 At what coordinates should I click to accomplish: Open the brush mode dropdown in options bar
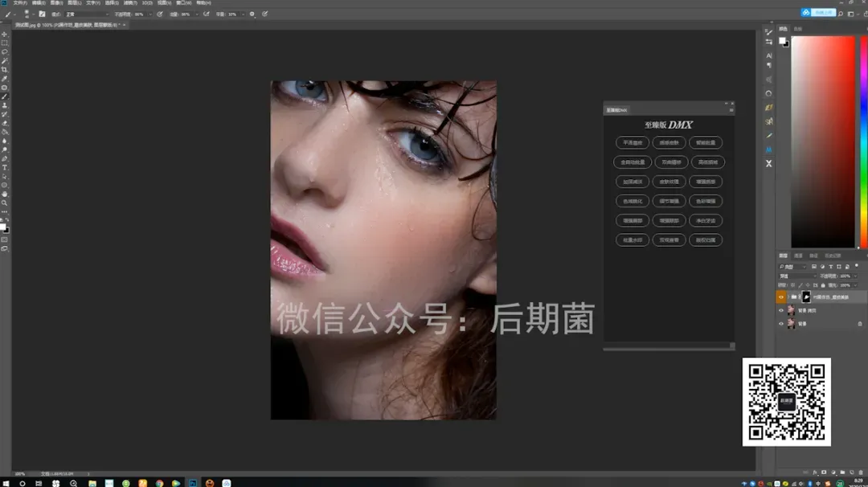click(x=86, y=14)
